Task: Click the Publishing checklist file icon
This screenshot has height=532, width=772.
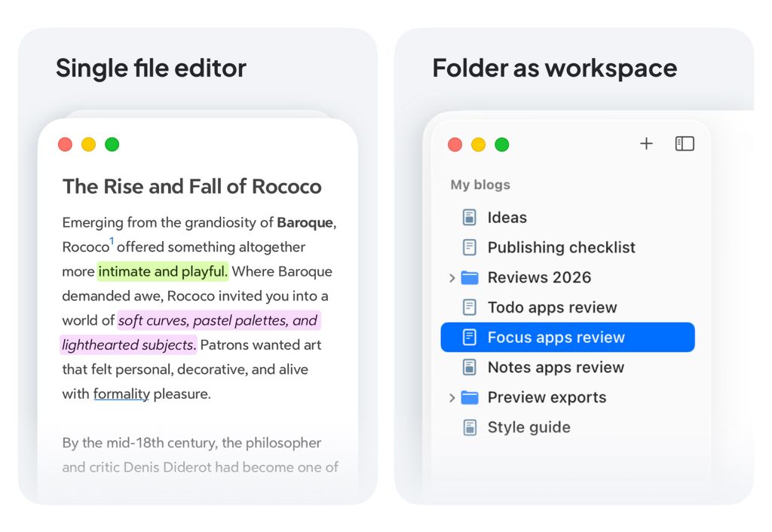Action: (x=469, y=247)
